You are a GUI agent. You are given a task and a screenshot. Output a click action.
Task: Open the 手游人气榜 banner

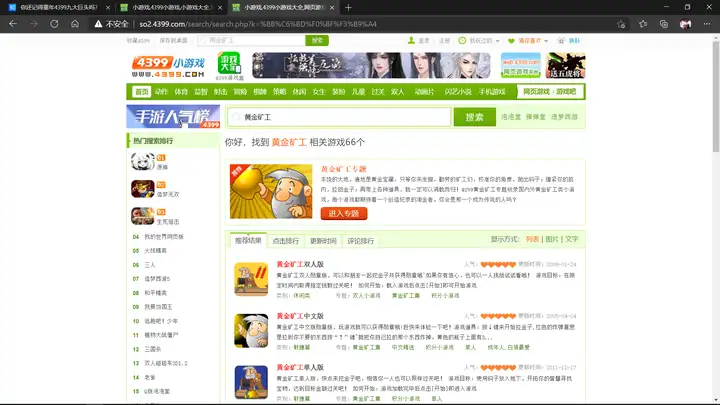[x=173, y=117]
